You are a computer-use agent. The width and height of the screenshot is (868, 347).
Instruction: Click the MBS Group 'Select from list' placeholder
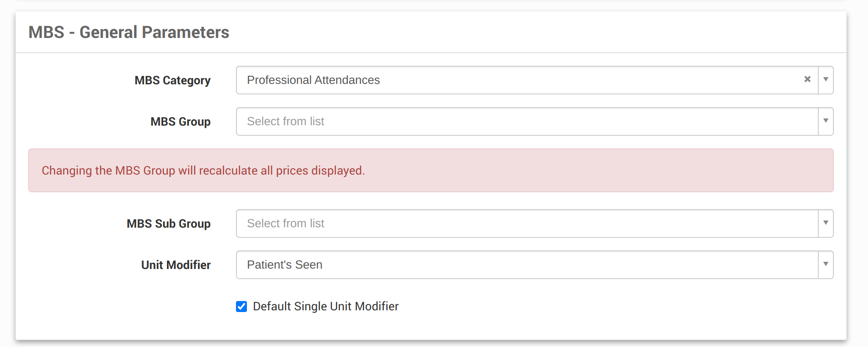(x=285, y=121)
